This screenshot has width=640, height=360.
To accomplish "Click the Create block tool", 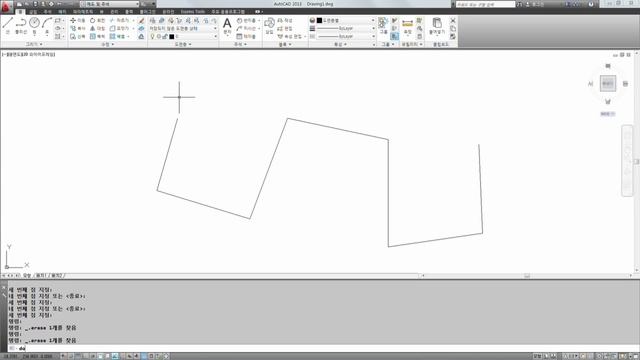I will (x=285, y=20).
